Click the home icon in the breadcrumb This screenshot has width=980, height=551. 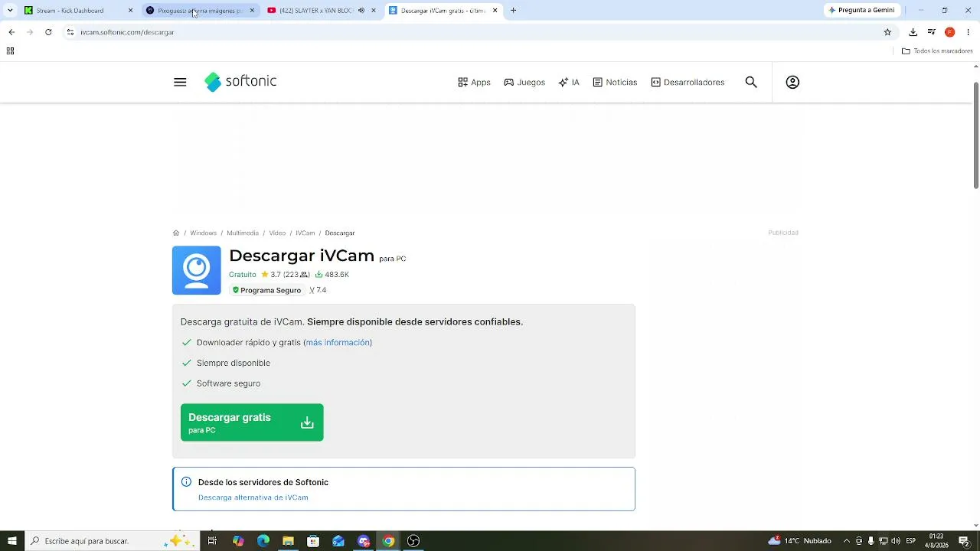(x=176, y=233)
